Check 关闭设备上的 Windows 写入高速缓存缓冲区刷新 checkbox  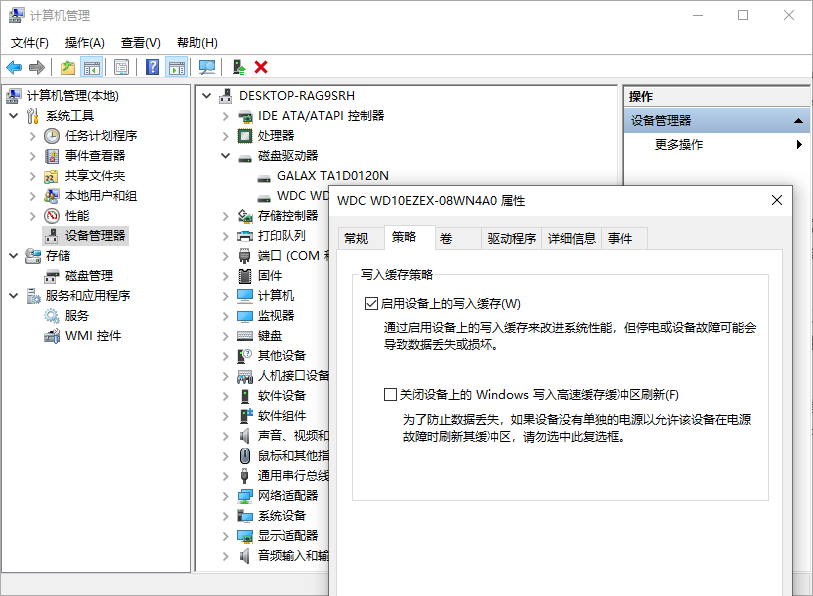(x=390, y=395)
